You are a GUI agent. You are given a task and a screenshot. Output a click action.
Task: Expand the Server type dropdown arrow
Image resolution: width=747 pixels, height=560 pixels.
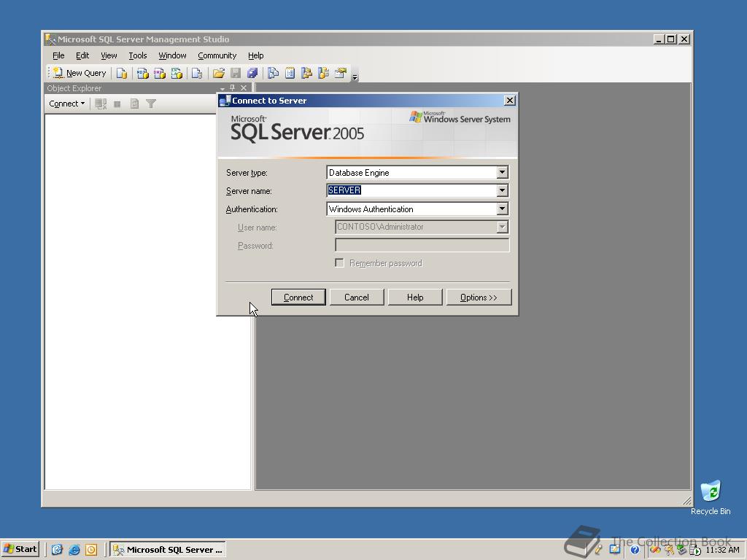coord(502,172)
